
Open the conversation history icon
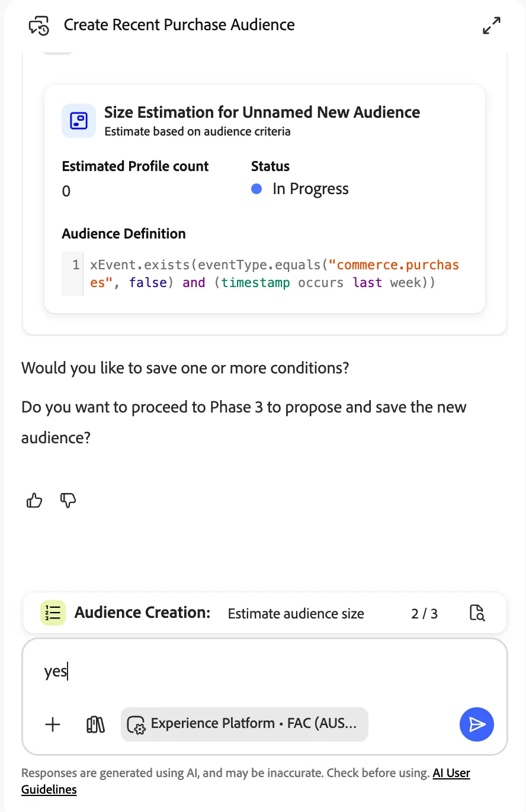39,25
